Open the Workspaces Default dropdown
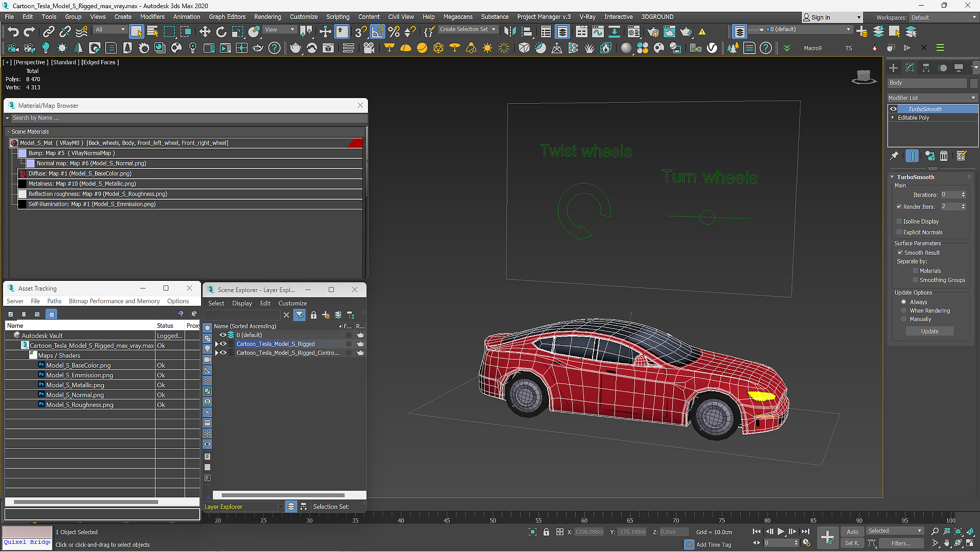 pyautogui.click(x=943, y=17)
